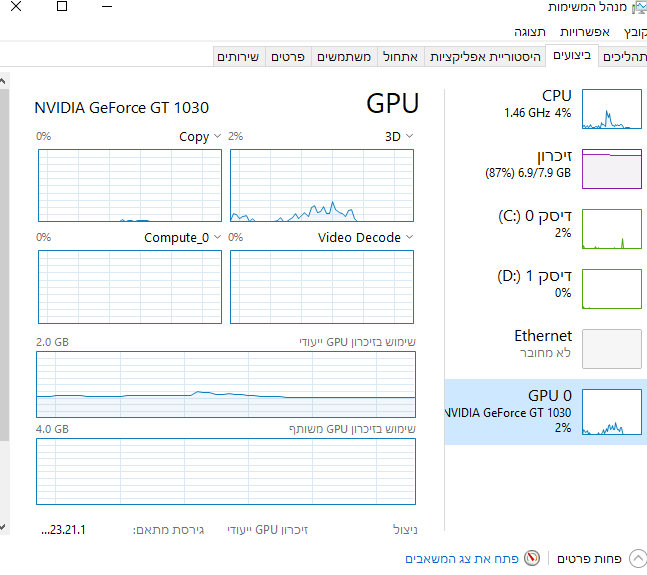Click the Resource Monitor icon at bottom

[532, 558]
